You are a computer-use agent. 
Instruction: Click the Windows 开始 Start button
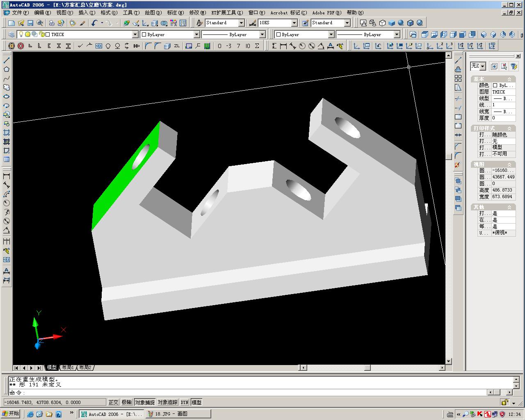pos(11,413)
